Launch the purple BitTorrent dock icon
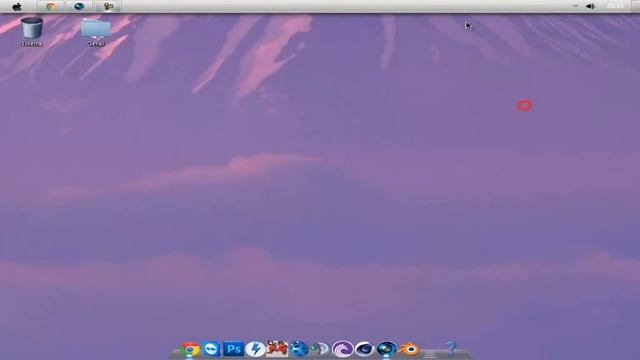 point(342,349)
